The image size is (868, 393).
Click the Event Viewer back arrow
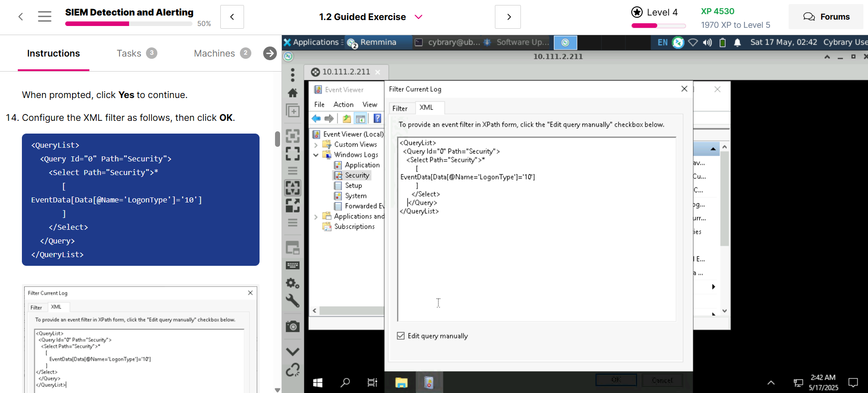click(x=316, y=119)
